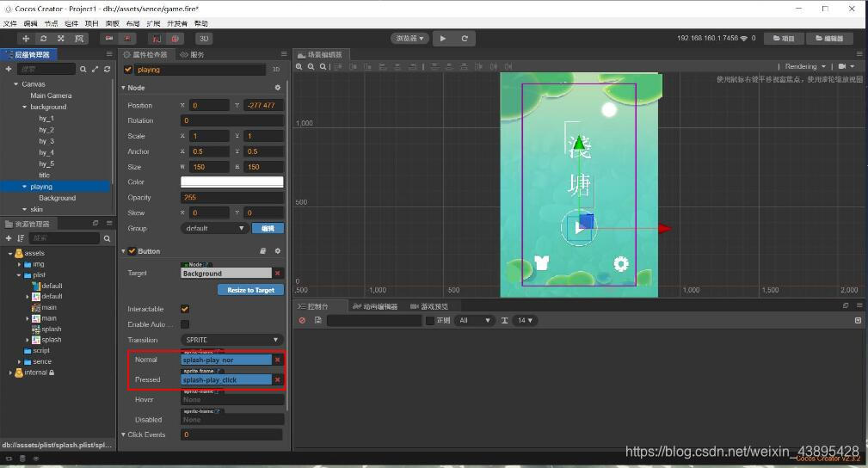Viewport: 868px width, 468px height.
Task: Toggle 3D scene mode in top toolbar
Action: coord(204,38)
